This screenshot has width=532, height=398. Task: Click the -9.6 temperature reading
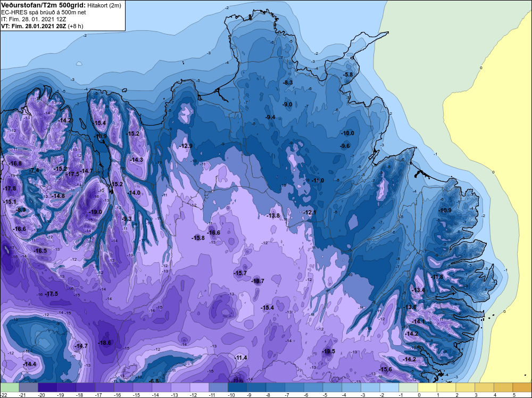[345, 146]
